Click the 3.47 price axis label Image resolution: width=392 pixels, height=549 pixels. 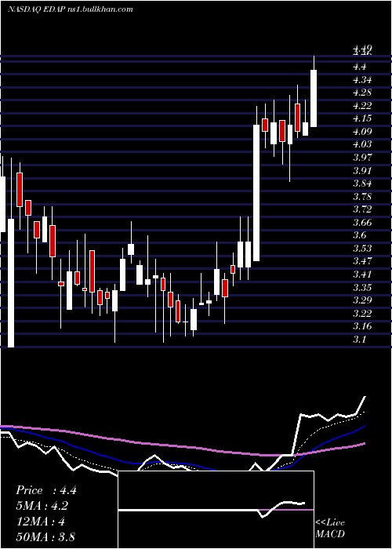(362, 261)
